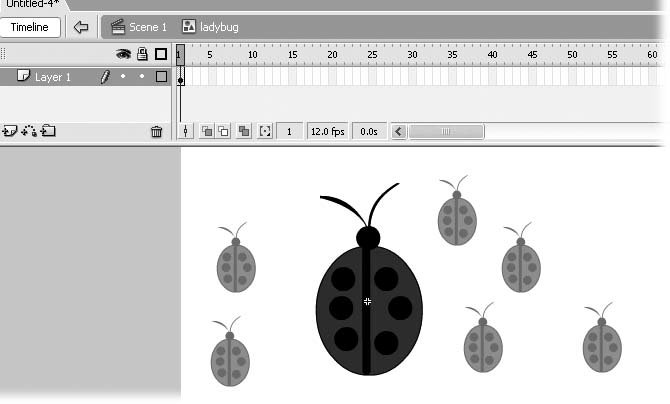Screen dimensions: 670x404
Task: Click the Insert Layer icon
Action: pos(10,131)
